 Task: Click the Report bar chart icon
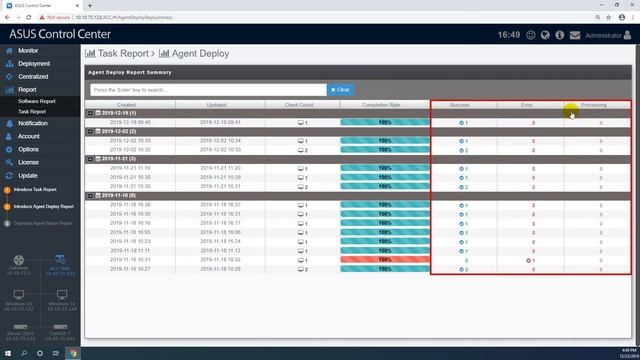(x=9, y=90)
